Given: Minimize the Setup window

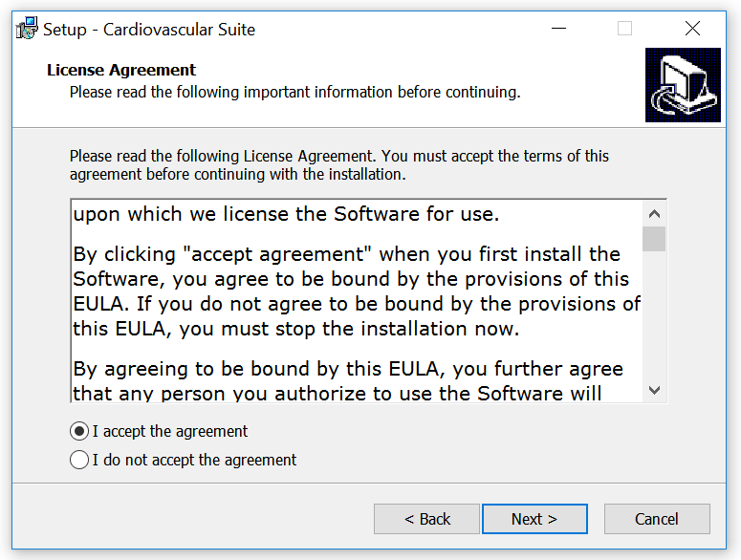Looking at the screenshot, I should 560,29.
